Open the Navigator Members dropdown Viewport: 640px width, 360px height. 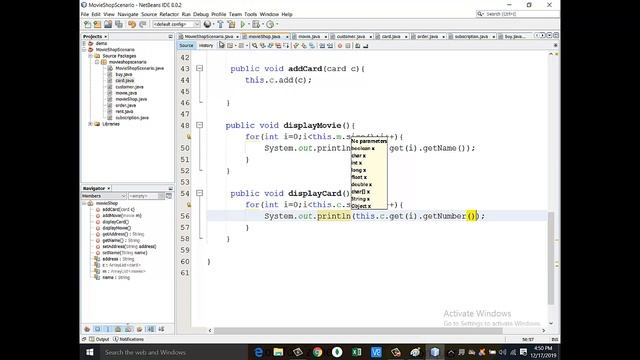coord(104,196)
